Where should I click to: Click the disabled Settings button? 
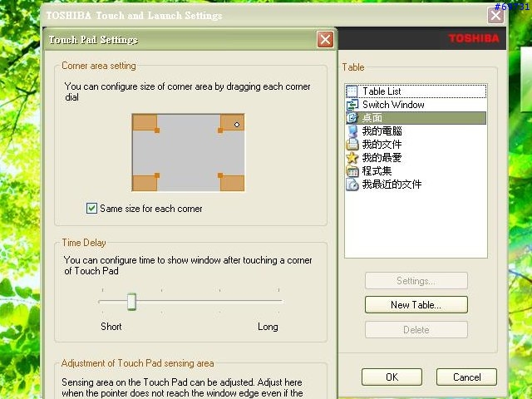(416, 281)
